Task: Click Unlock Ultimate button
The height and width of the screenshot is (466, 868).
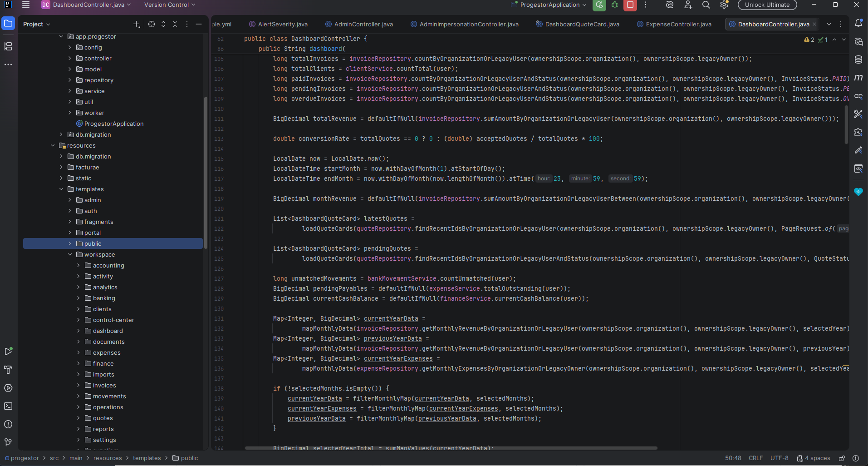Action: point(767,5)
